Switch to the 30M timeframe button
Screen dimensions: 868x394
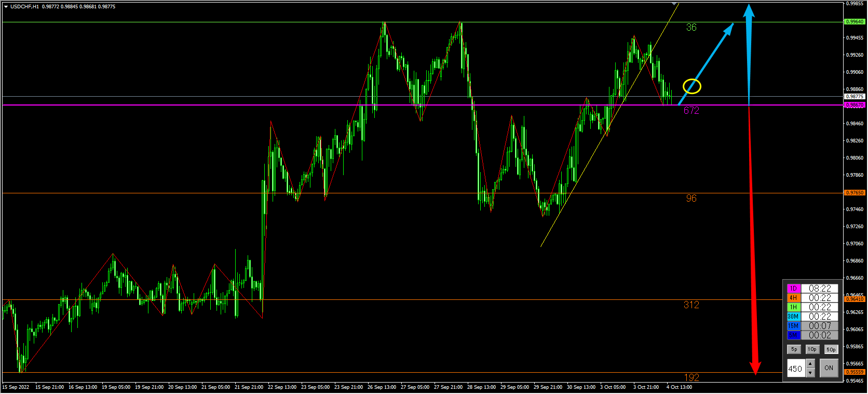[x=794, y=317]
